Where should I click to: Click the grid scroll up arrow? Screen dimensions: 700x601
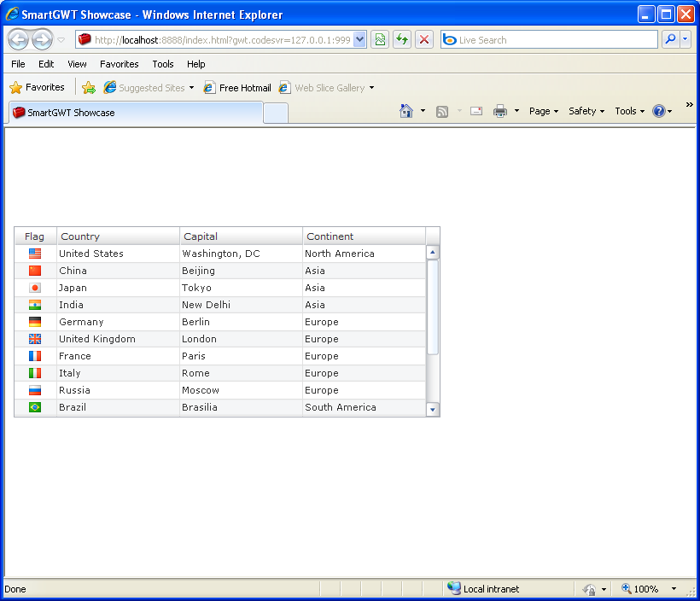click(x=432, y=253)
